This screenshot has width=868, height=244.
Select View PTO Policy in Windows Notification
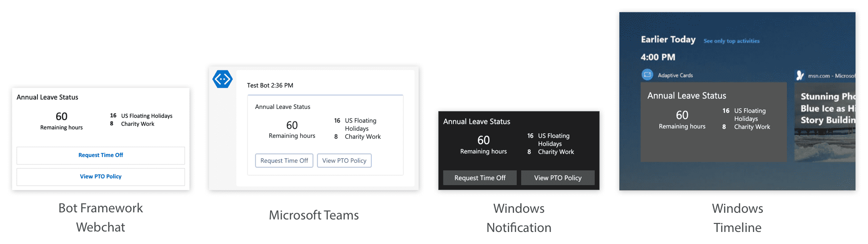[558, 178]
